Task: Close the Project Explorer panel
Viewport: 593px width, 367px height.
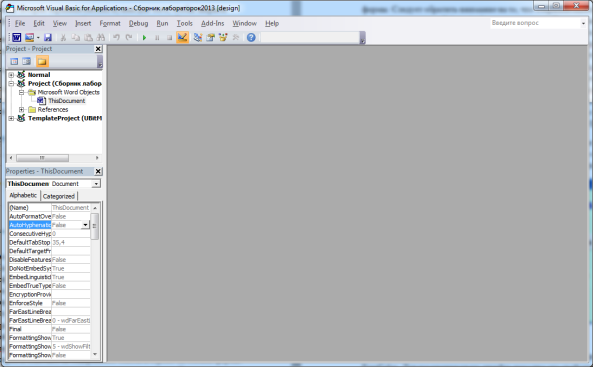Action: (98, 49)
